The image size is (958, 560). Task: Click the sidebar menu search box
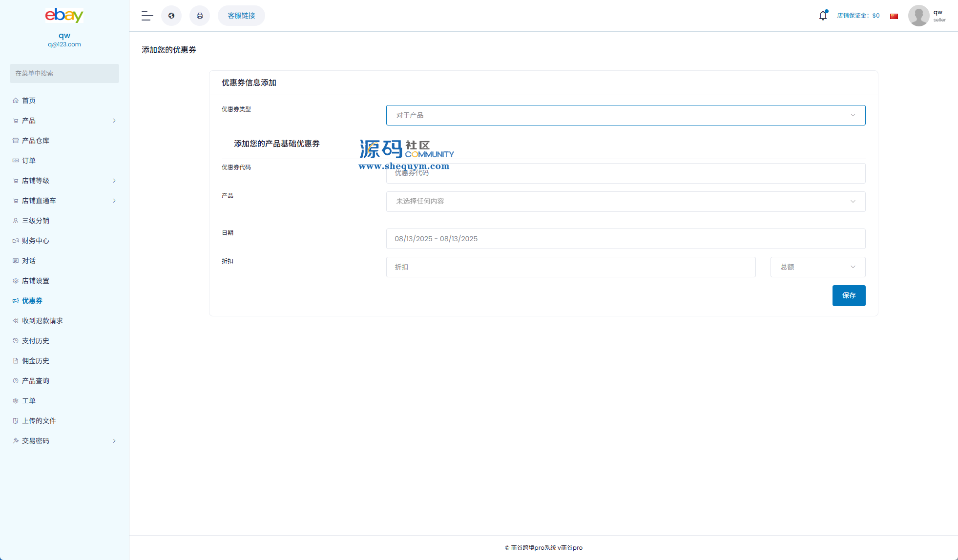[64, 73]
